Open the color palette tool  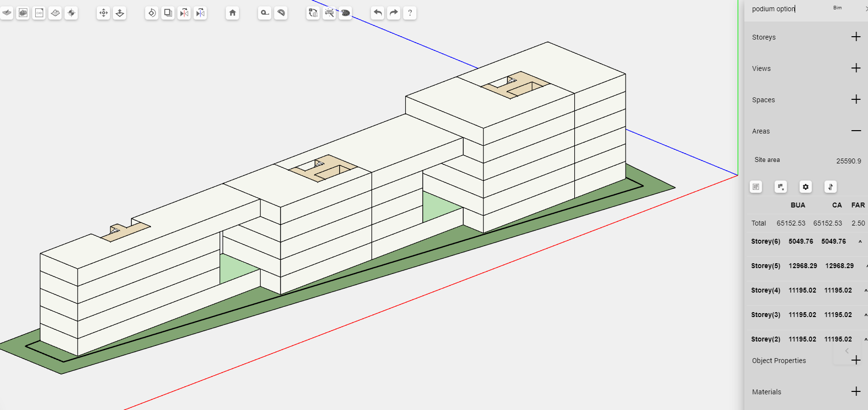pos(346,13)
